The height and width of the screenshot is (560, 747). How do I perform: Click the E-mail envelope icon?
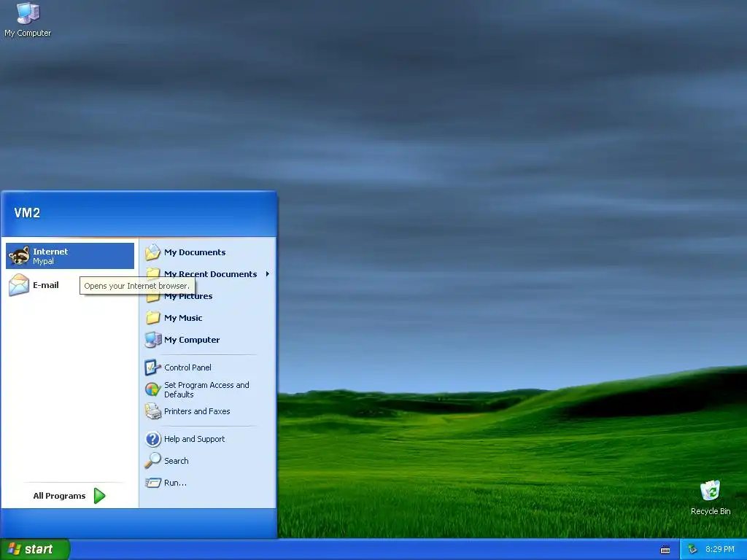pyautogui.click(x=19, y=285)
